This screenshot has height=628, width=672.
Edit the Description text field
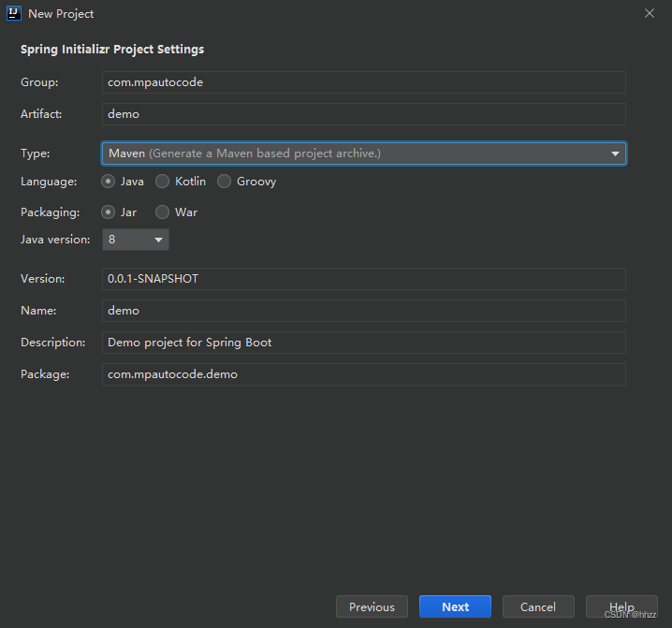coord(364,343)
